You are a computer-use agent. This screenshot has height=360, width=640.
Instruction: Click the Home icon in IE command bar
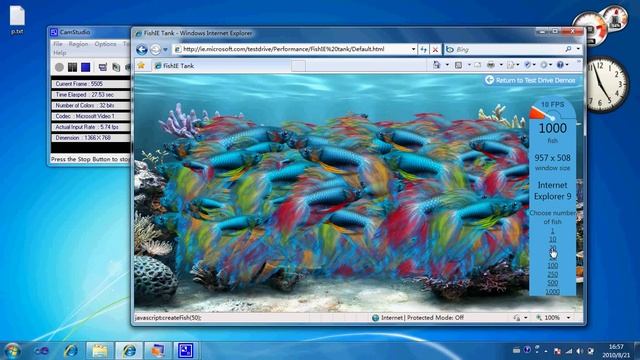[437, 65]
